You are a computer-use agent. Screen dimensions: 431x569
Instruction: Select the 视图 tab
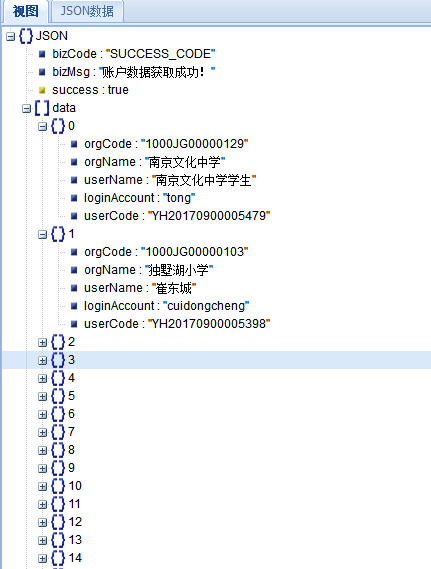(x=25, y=11)
